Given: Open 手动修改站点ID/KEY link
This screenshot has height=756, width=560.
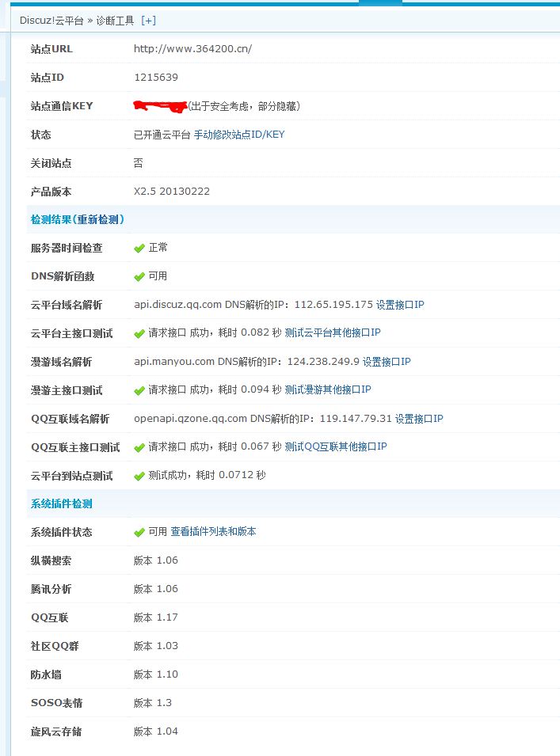Looking at the screenshot, I should (239, 135).
